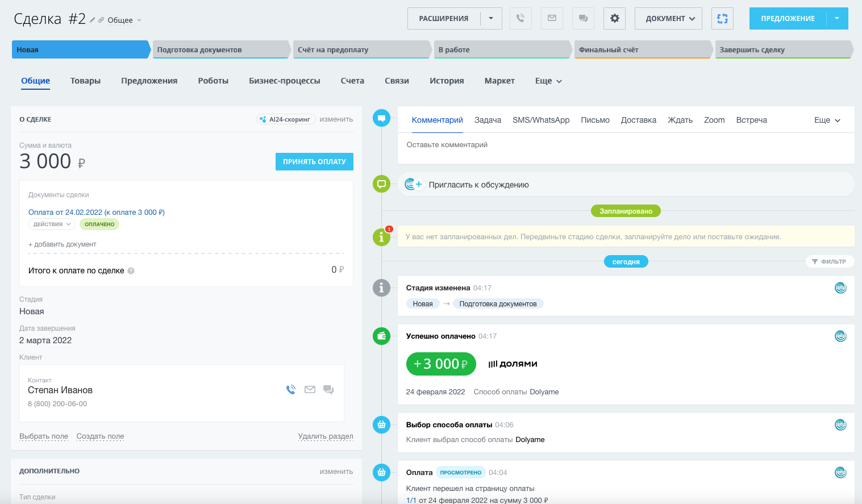Click author avatar on Успешно оплачено entry
The image size is (862, 504).
click(x=840, y=336)
